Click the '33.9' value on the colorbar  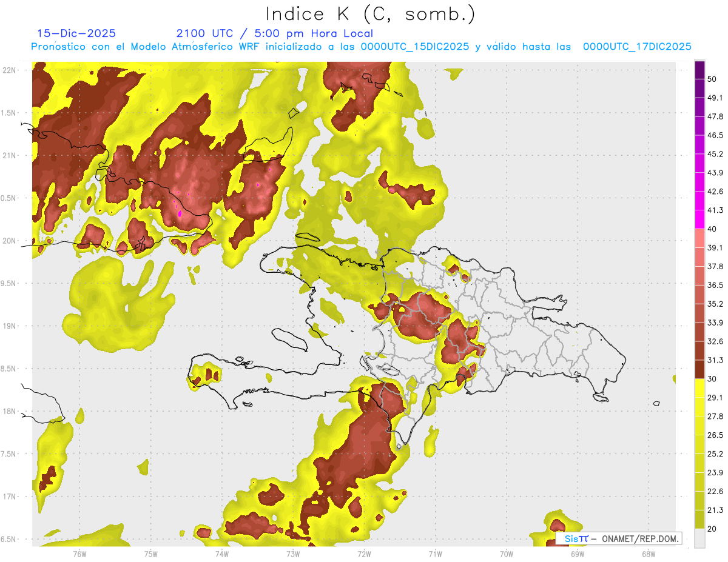tap(716, 323)
